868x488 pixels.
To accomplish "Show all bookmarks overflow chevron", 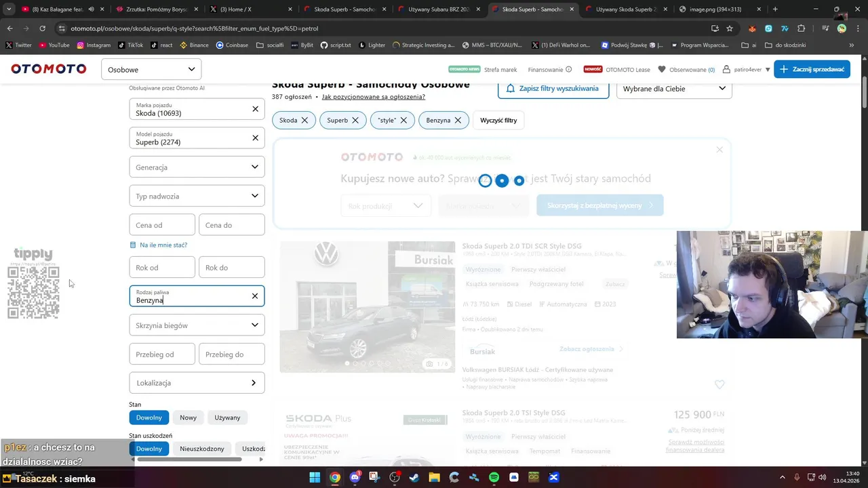I will (x=851, y=45).
